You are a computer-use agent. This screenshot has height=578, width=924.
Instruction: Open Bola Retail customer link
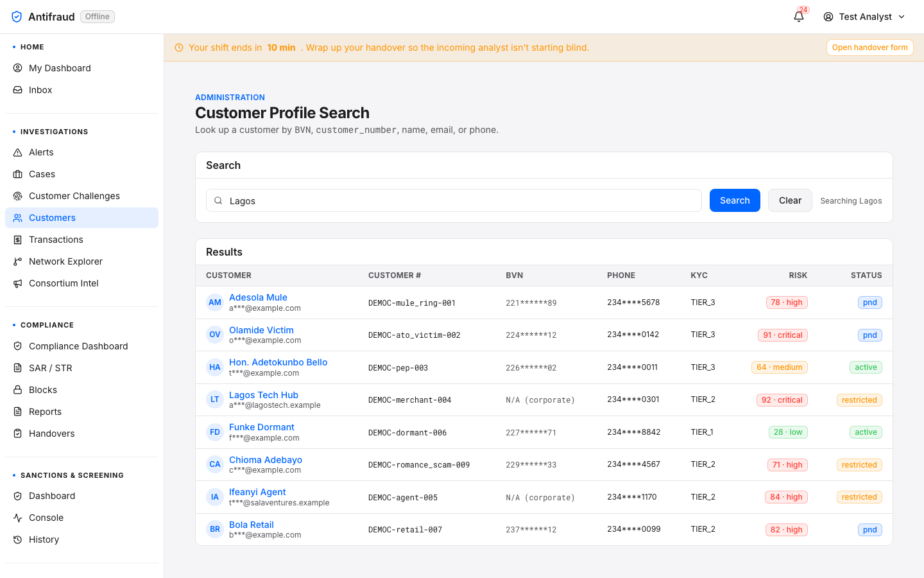point(252,525)
